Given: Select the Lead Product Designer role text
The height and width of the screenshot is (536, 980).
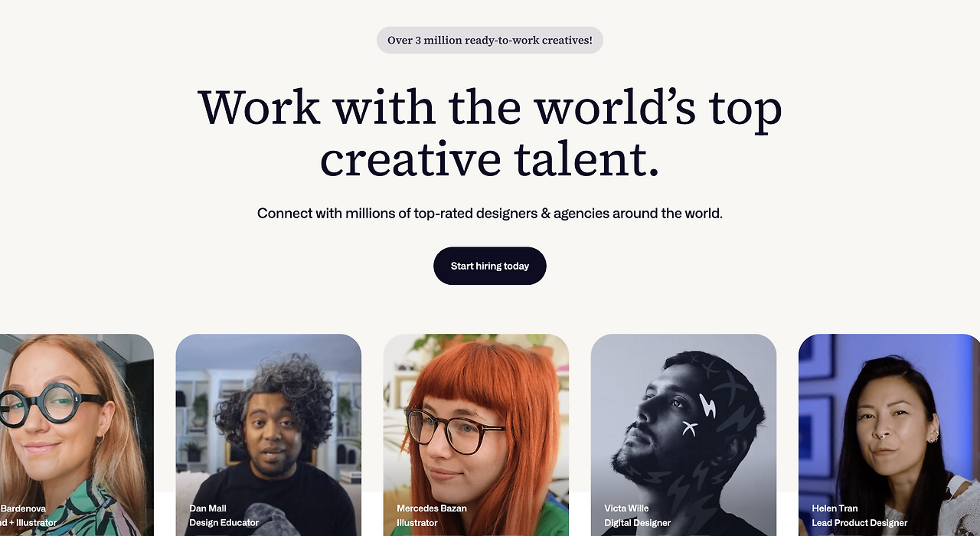Looking at the screenshot, I should 860,523.
